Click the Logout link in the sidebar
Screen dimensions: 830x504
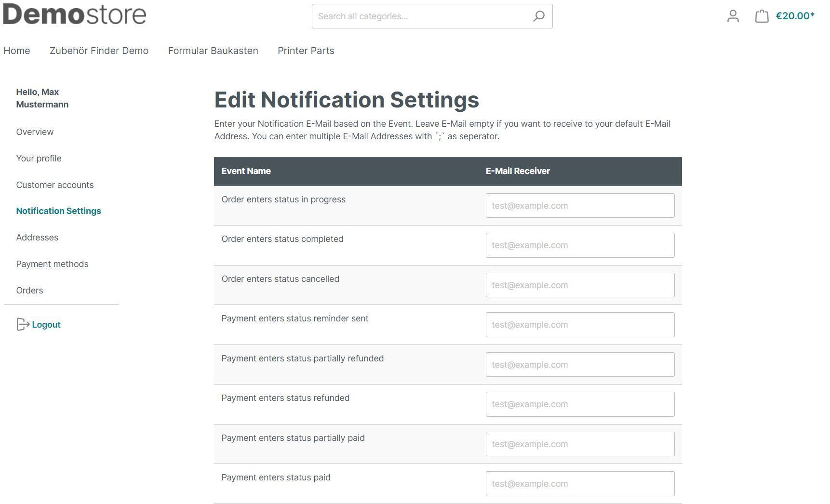point(46,325)
